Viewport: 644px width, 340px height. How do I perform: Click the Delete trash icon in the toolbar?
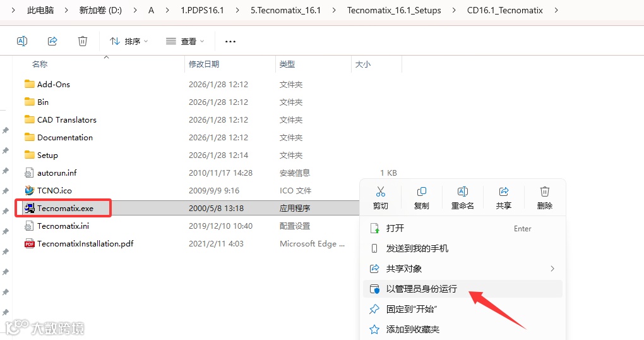click(83, 41)
